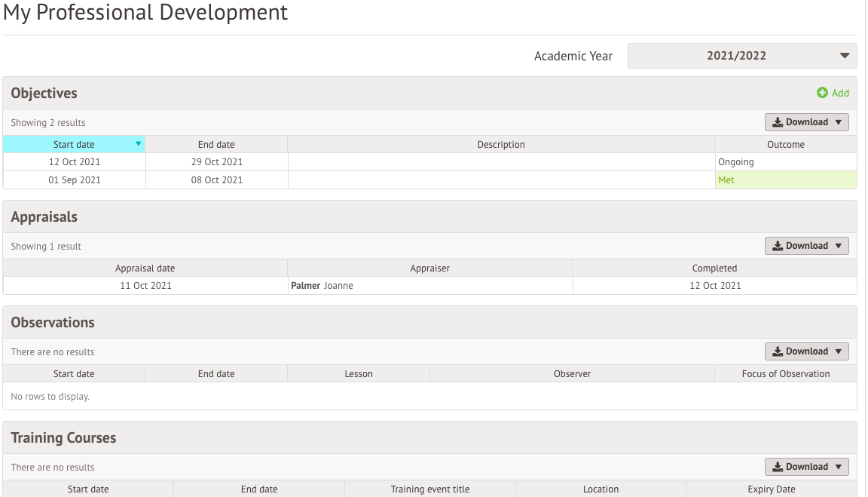The image size is (868, 497).
Task: Click the Showing 1 result text
Action: pos(46,246)
